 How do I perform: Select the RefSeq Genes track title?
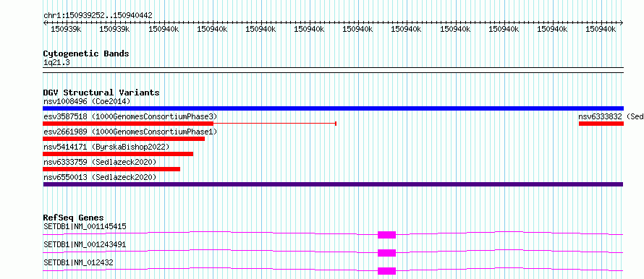tap(74, 218)
